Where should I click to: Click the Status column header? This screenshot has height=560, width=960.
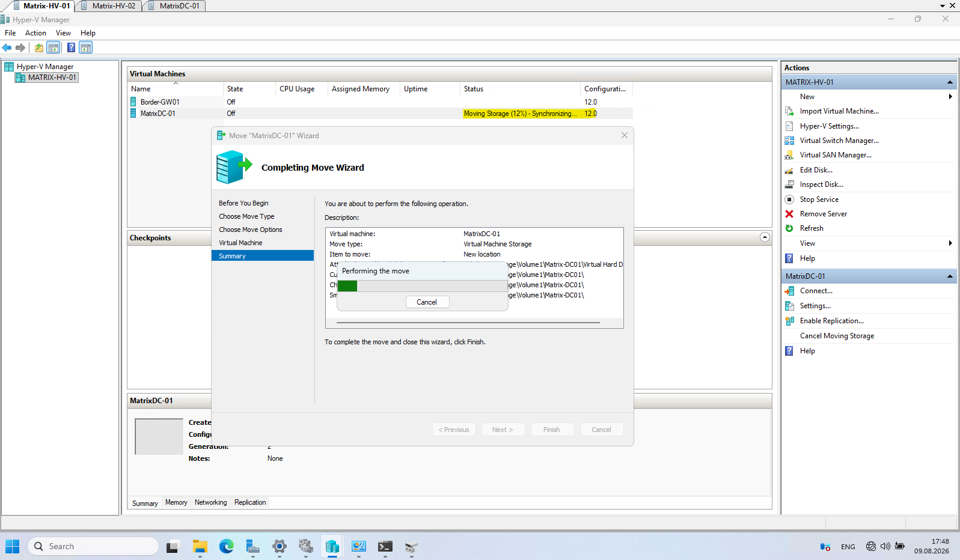tap(520, 89)
